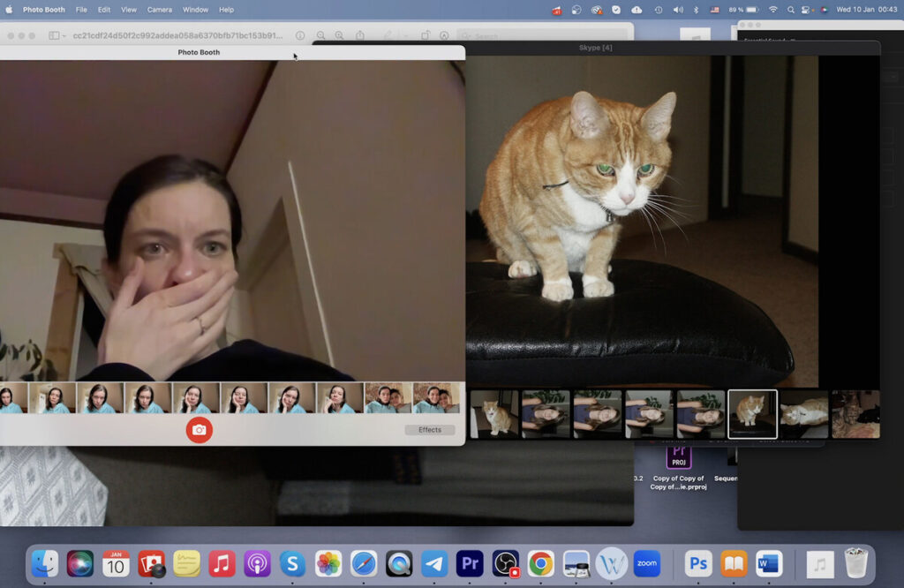
Task: Toggle the Wi-Fi status menu
Action: (x=773, y=10)
